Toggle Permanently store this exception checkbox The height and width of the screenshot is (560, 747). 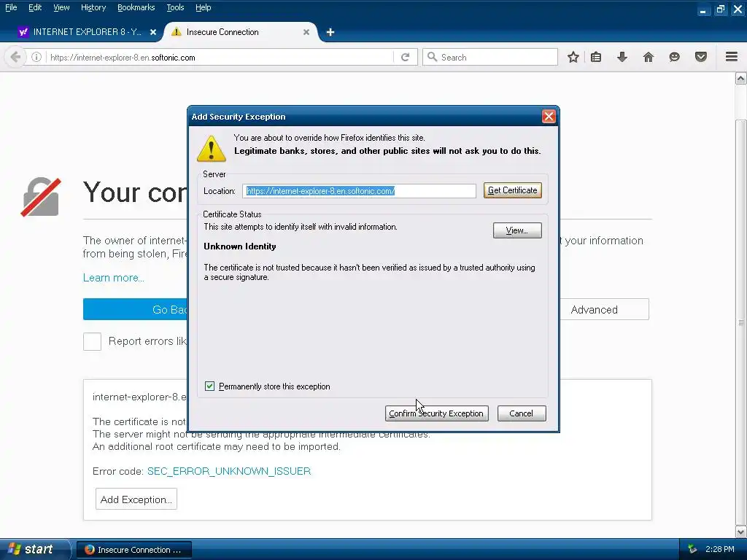point(209,386)
